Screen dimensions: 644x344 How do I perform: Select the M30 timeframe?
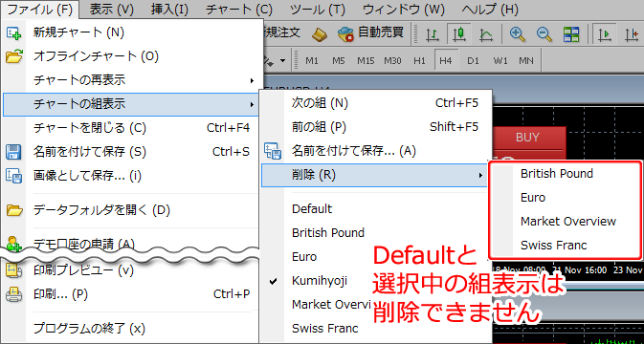pyautogui.click(x=392, y=61)
